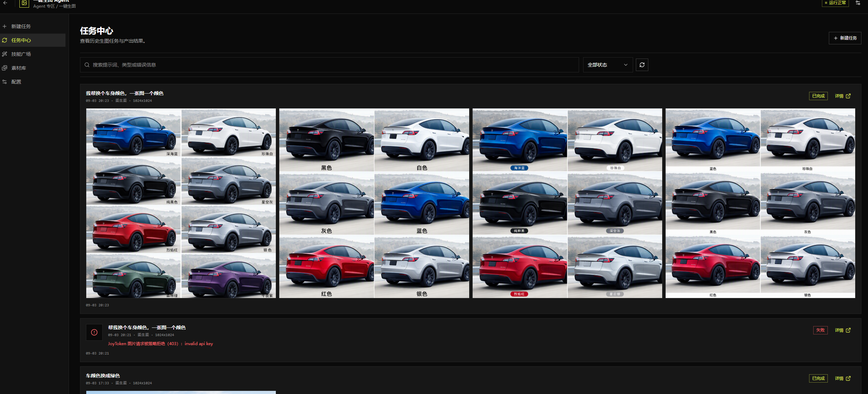The height and width of the screenshot is (394, 868).
Task: Open the second thumbnail with 黑色 白色 labels
Action: pos(374,203)
